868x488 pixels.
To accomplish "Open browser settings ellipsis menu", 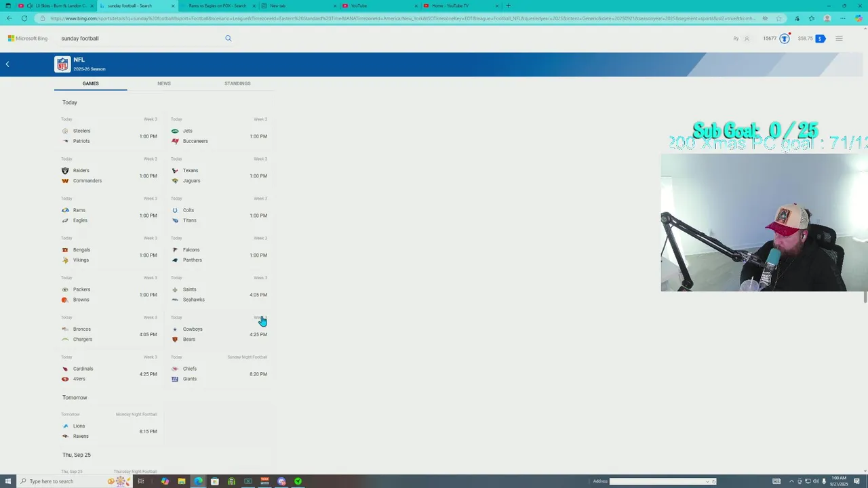I will pos(842,18).
